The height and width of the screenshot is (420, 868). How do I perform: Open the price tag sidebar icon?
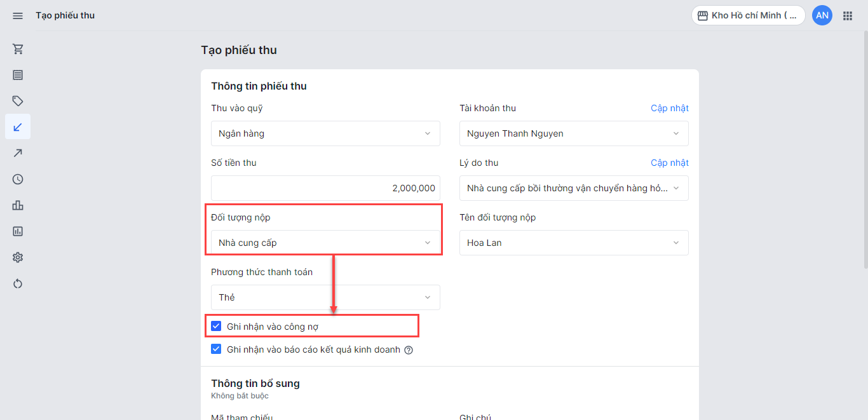[18, 101]
